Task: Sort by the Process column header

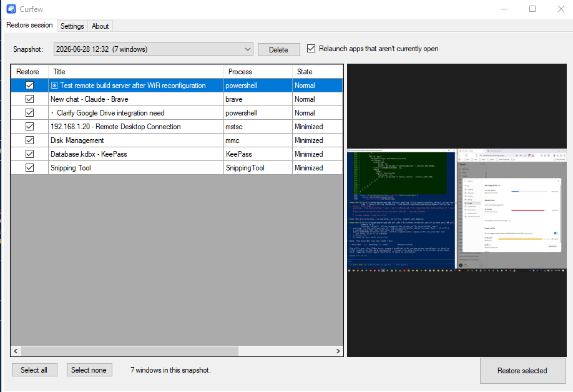Action: pyautogui.click(x=258, y=72)
